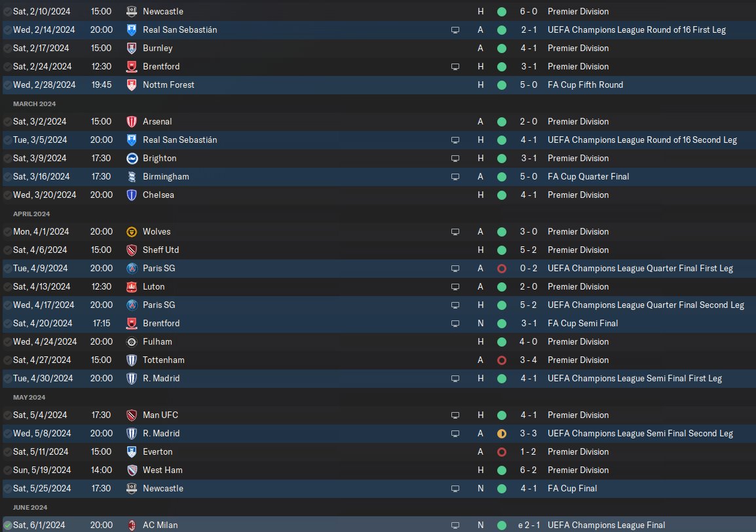Click the AC Milan club badge
Viewport: 756px width, 532px height.
pos(131,525)
